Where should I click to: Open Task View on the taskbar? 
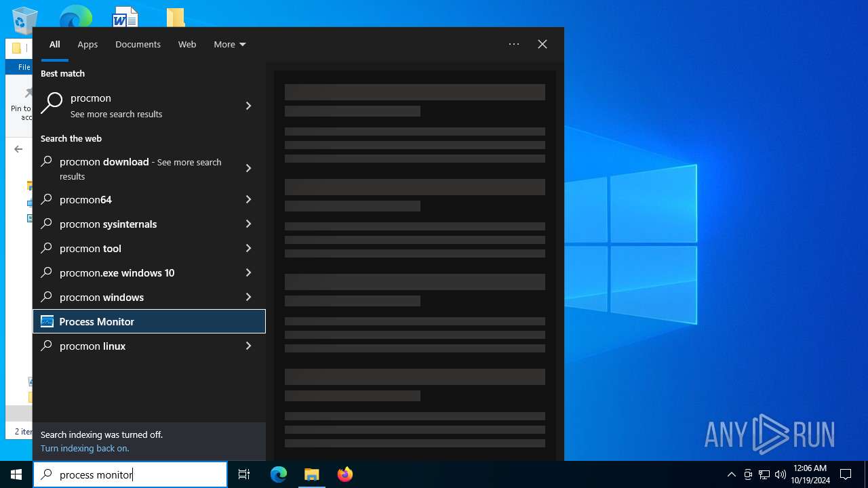(x=244, y=474)
